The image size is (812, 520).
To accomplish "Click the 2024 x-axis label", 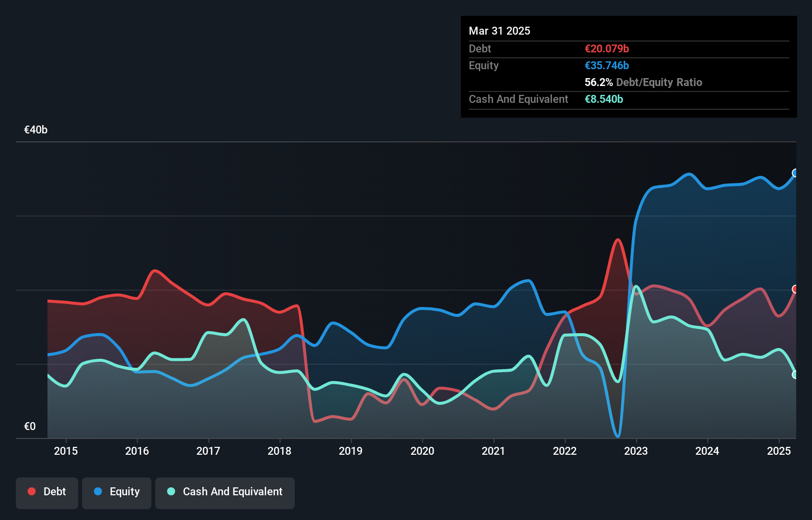I will 707,451.
